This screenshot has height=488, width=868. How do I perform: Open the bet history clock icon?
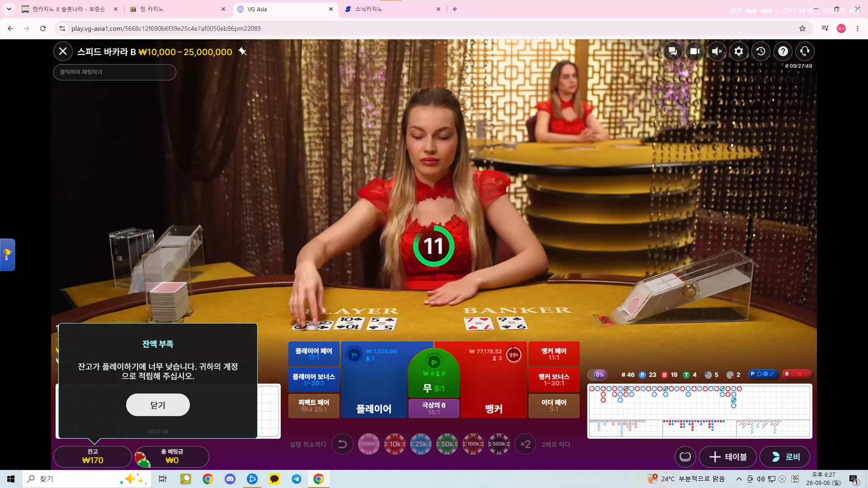tap(761, 52)
